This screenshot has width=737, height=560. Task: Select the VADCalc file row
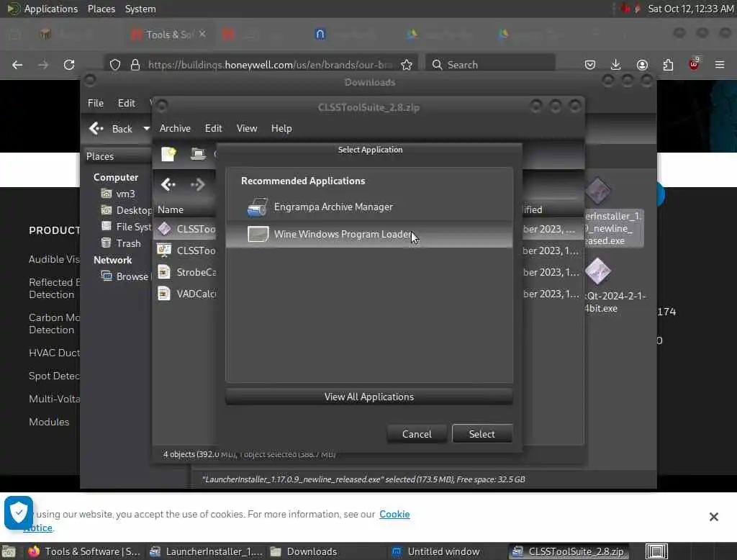pos(186,294)
